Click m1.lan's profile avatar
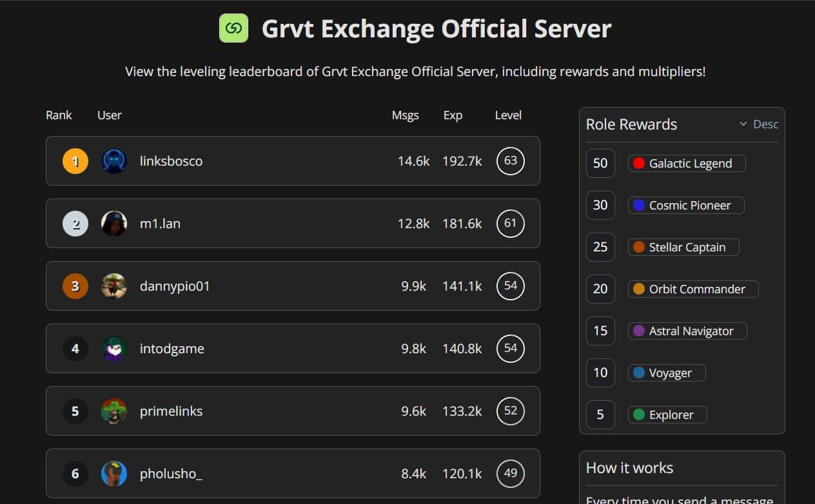Viewport: 815px width, 504px height. (x=114, y=224)
